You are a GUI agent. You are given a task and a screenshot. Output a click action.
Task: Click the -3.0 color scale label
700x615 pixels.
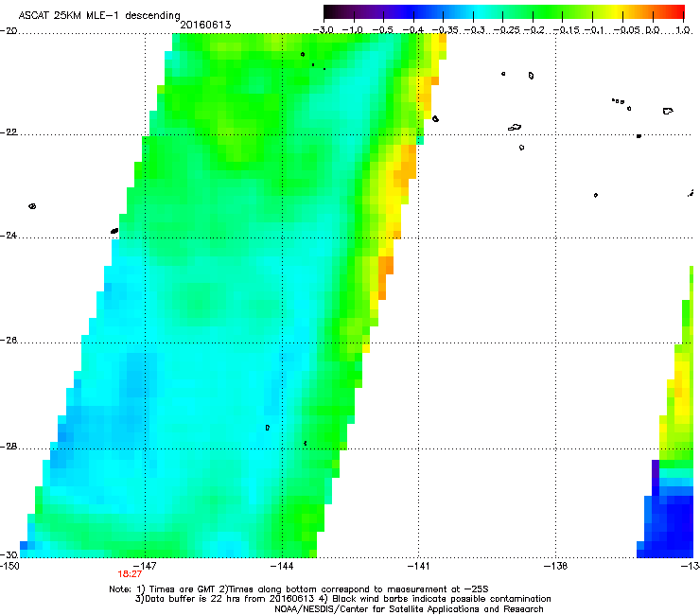click(x=323, y=30)
